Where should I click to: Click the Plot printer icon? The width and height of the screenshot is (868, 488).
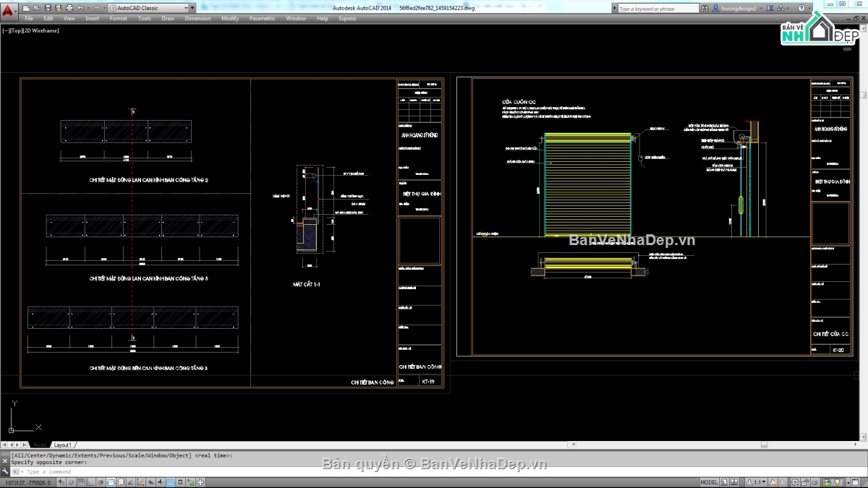click(68, 8)
